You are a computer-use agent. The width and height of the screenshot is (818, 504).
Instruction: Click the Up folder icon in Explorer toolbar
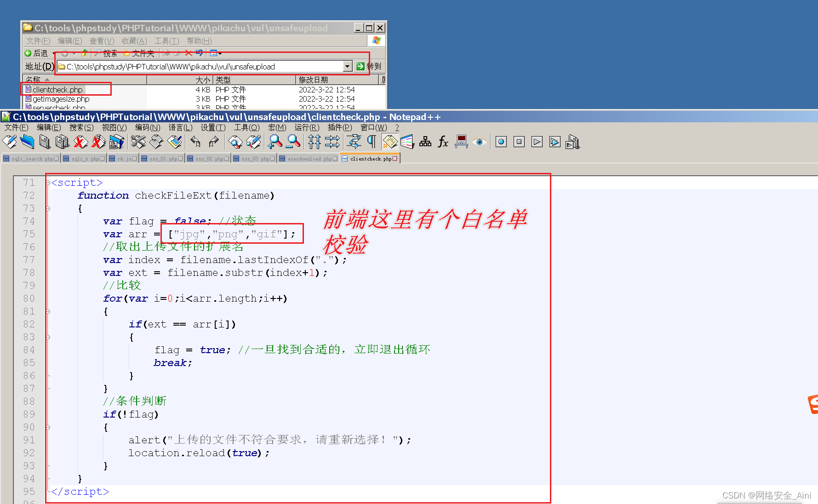[x=84, y=53]
